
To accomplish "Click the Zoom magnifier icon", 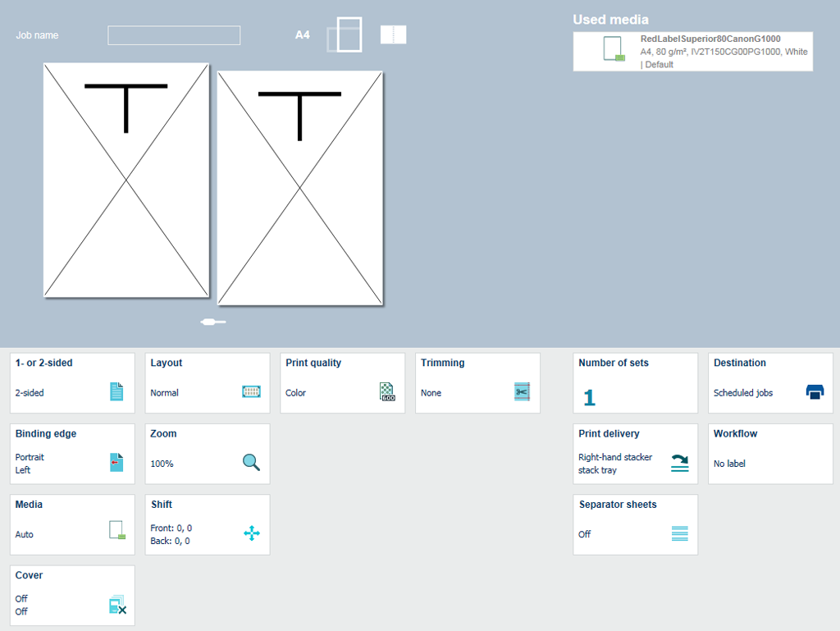I will [x=251, y=463].
